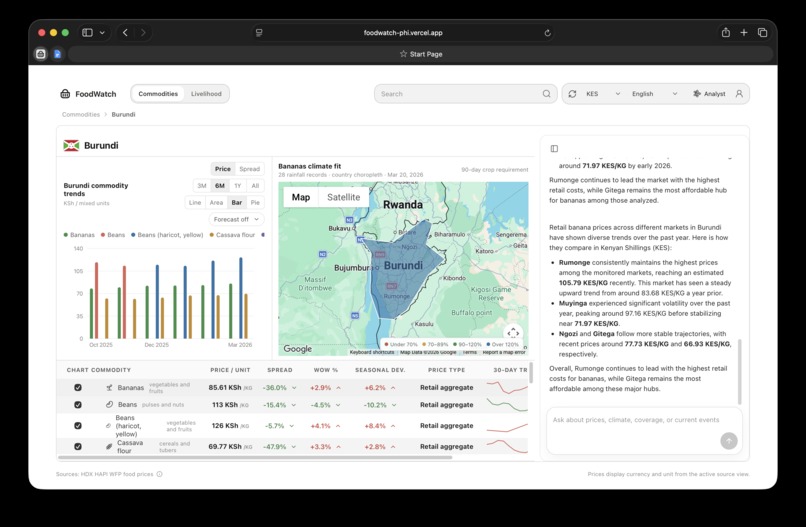Click the Safari sidebar toggle icon

tap(87, 32)
